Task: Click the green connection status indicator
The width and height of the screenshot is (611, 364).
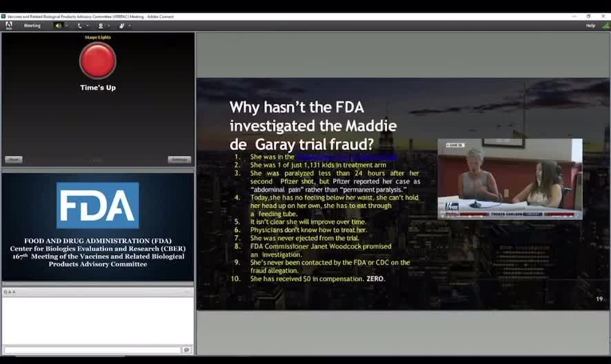Action: click(x=605, y=26)
